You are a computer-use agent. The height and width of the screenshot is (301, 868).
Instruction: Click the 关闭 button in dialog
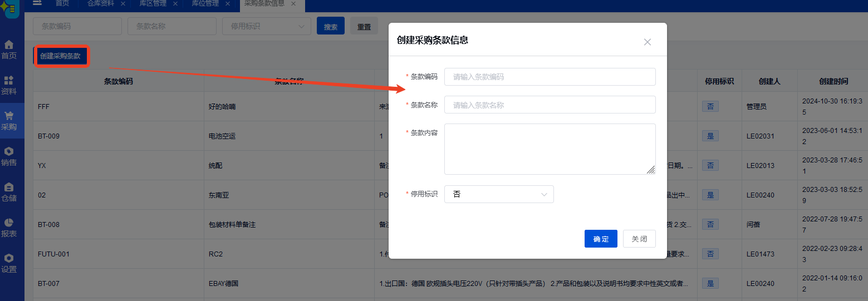click(x=639, y=239)
